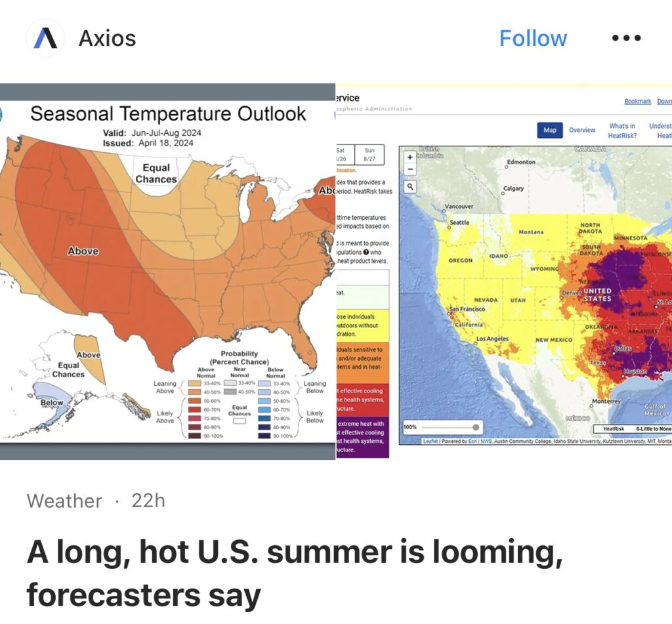The image size is (672, 624).
Task: Open the Axios logo avatar
Action: tap(45, 38)
